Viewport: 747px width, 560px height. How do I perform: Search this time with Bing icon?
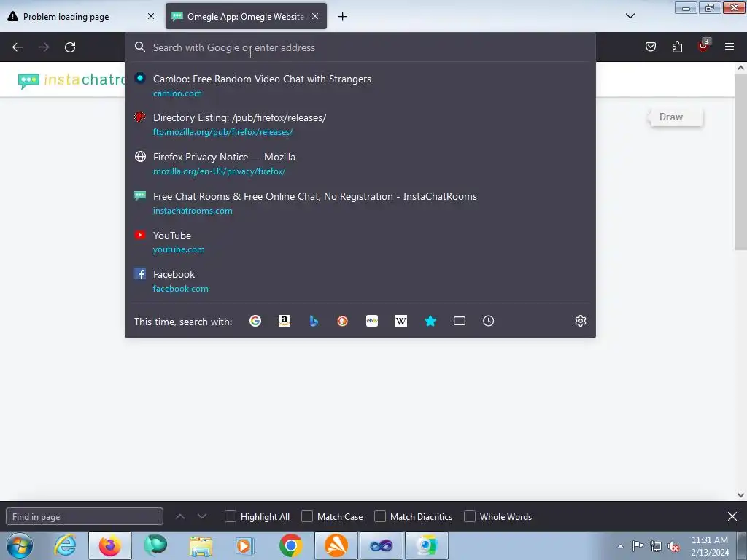click(x=314, y=321)
